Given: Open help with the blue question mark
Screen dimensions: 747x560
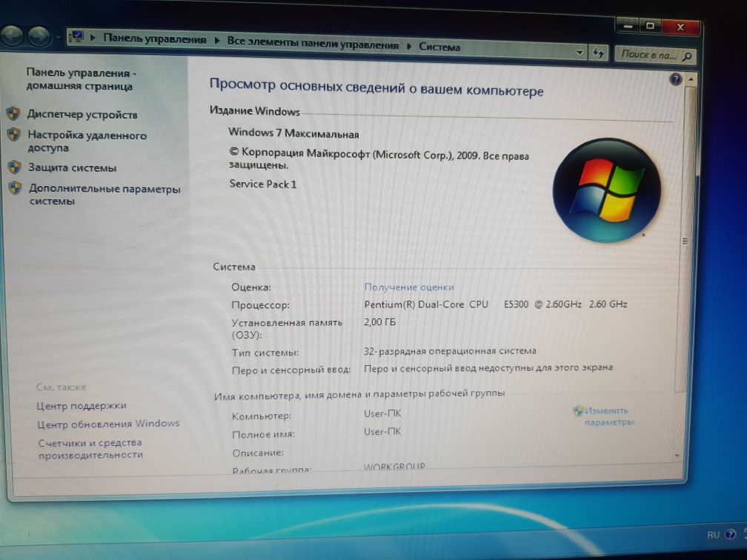Looking at the screenshot, I should (675, 79).
